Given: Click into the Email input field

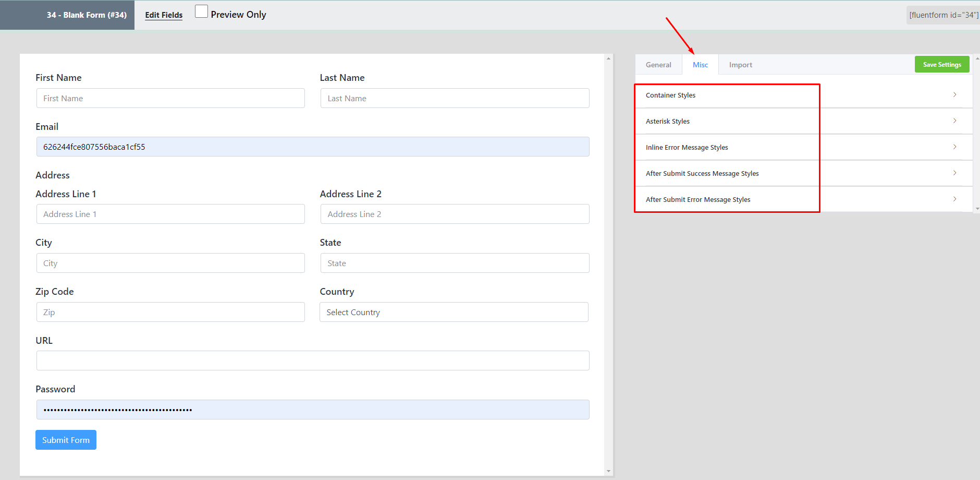Looking at the screenshot, I should [x=313, y=147].
